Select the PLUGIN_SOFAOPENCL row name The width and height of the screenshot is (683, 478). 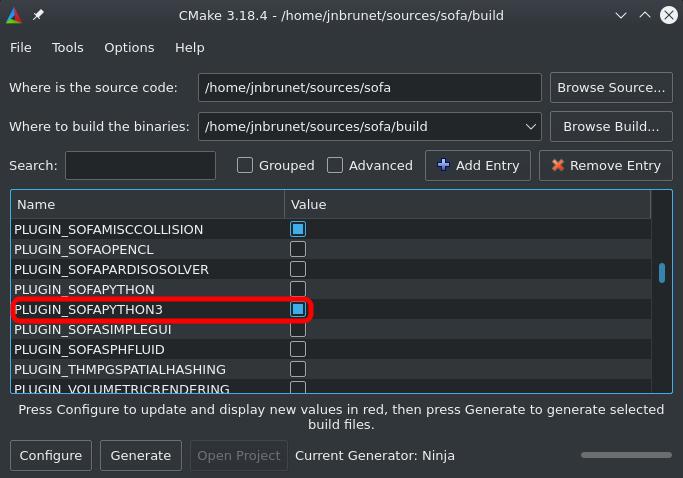tap(84, 250)
